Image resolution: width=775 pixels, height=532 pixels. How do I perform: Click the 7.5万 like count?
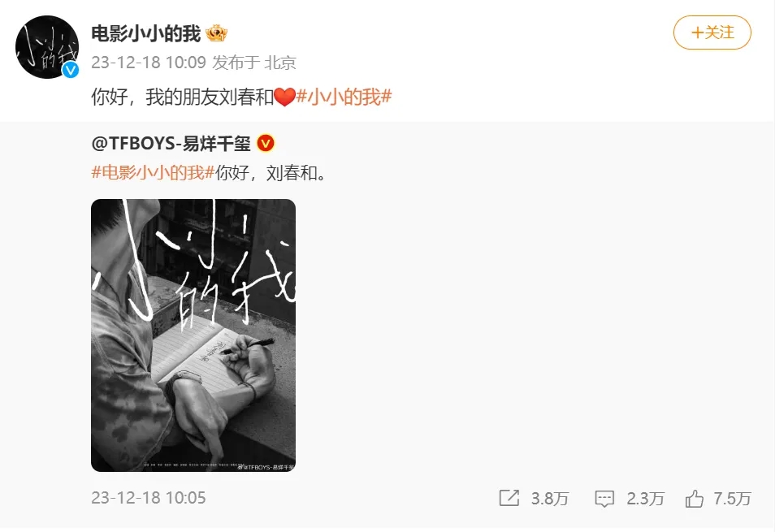coord(733,499)
